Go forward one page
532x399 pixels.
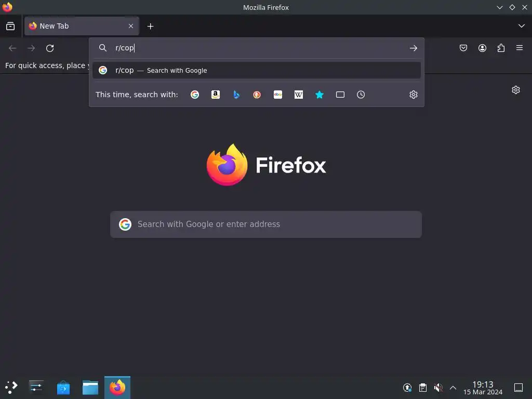click(x=31, y=48)
